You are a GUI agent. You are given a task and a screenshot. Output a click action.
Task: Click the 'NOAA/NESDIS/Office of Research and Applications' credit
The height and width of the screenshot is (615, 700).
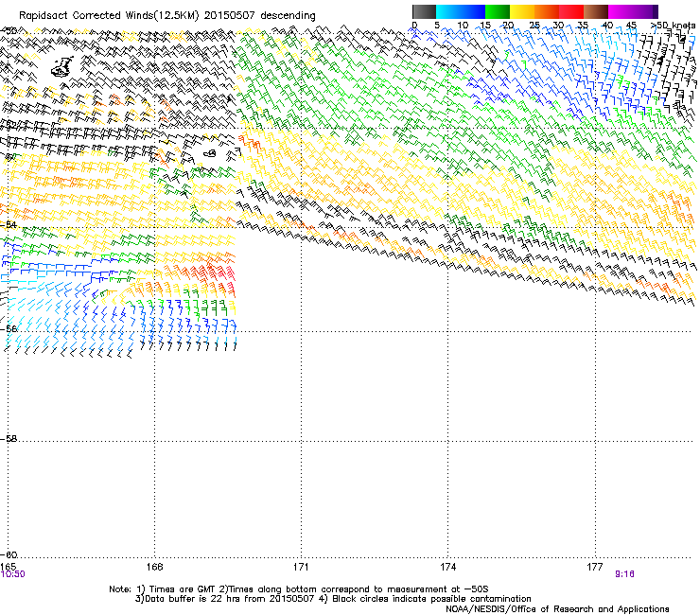[x=557, y=609]
